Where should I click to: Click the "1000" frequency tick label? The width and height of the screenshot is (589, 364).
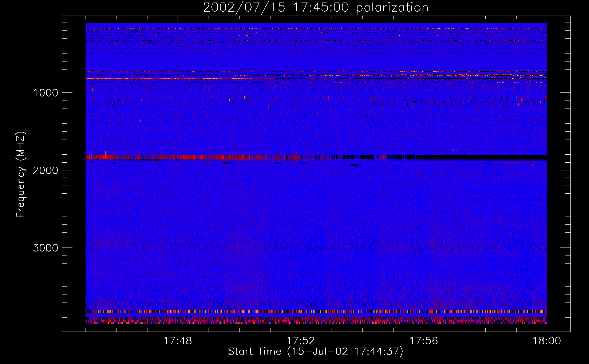click(x=46, y=93)
